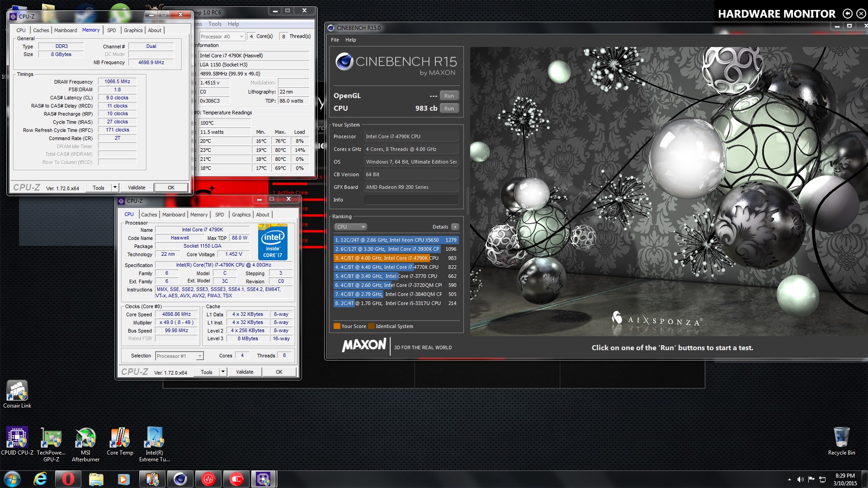Switch to CPU-Z taskbar icon
The image size is (868, 488).
point(264,479)
